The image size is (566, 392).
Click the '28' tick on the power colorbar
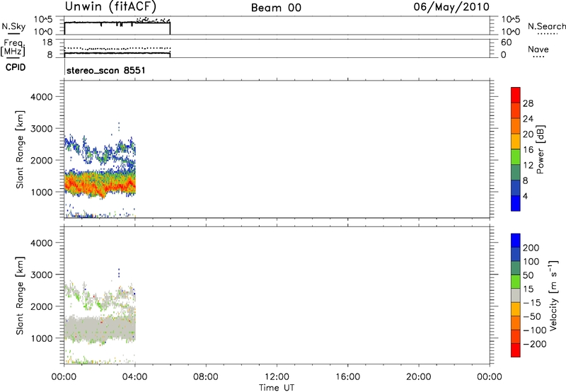(528, 103)
